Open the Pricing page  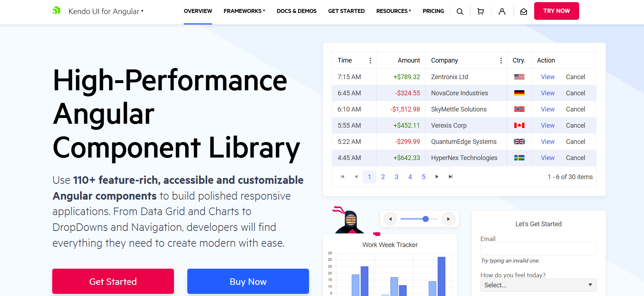[x=433, y=11]
